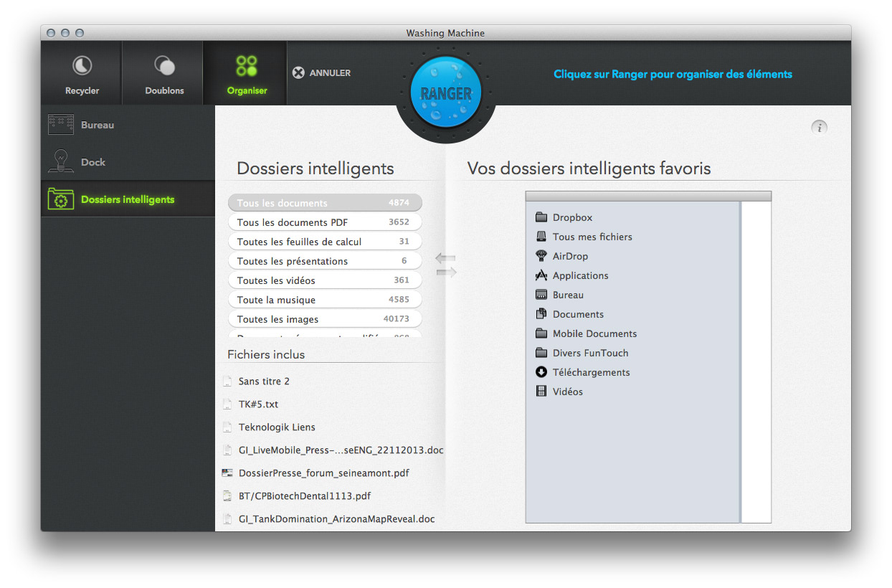This screenshot has height=588, width=892.
Task: Click the DossierPresse PDF thumbnail icon
Action: click(227, 473)
